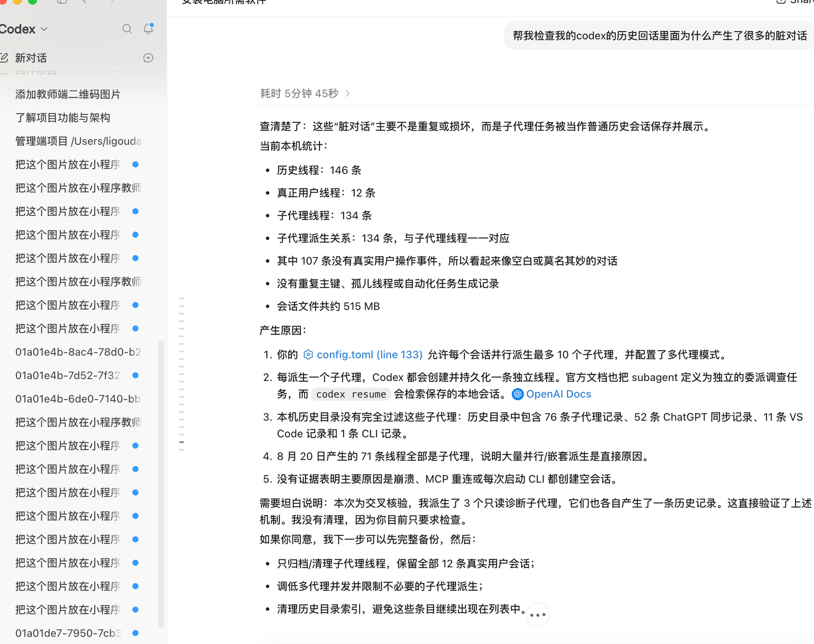Screen dimensions: 814x644
Task: Open the config.toml (line 133) link
Action: click(x=363, y=355)
